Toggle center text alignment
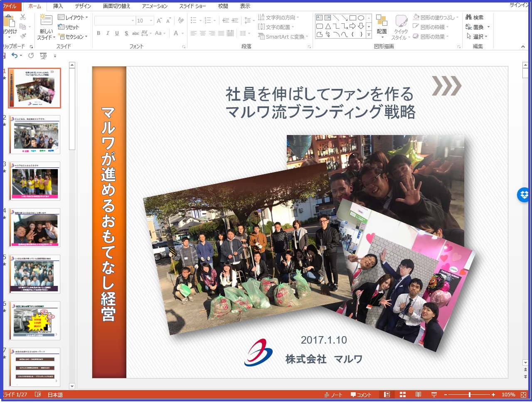Viewport: 532px width, 403px height. coord(202,33)
